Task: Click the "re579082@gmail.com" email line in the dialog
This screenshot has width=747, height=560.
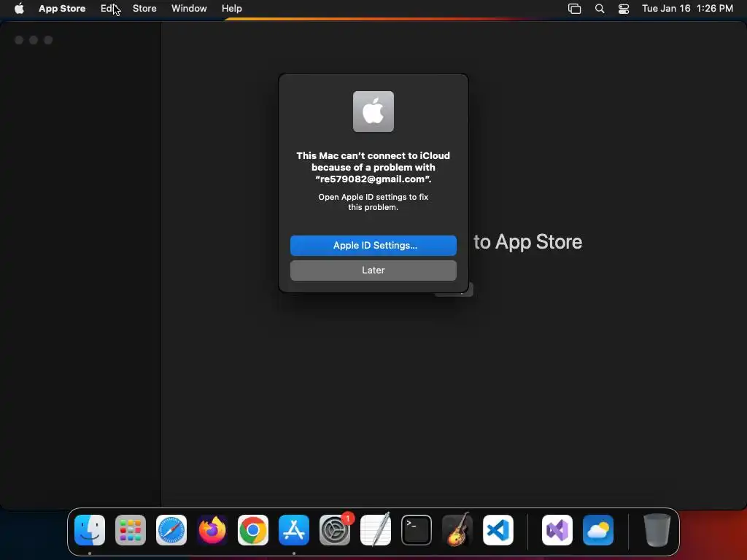Action: (373, 179)
